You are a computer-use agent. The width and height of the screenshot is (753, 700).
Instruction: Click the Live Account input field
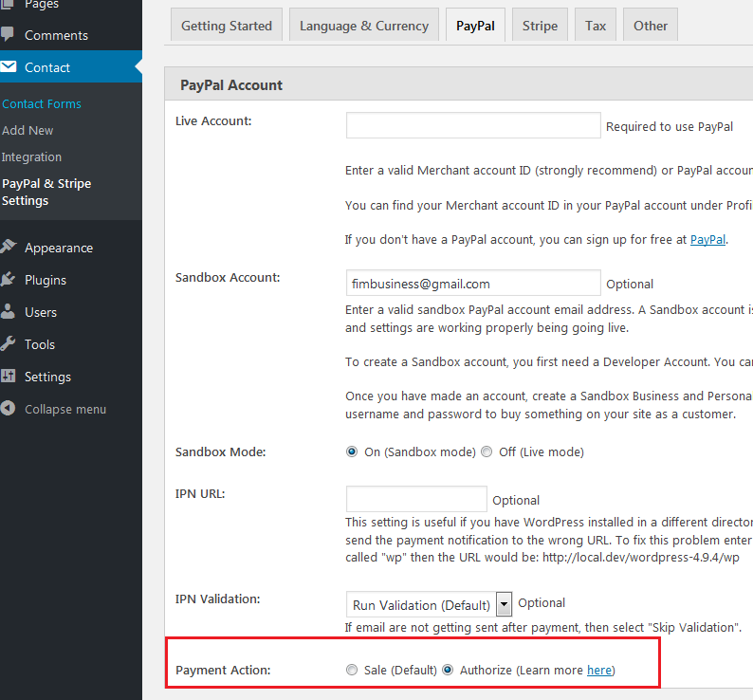click(x=473, y=125)
